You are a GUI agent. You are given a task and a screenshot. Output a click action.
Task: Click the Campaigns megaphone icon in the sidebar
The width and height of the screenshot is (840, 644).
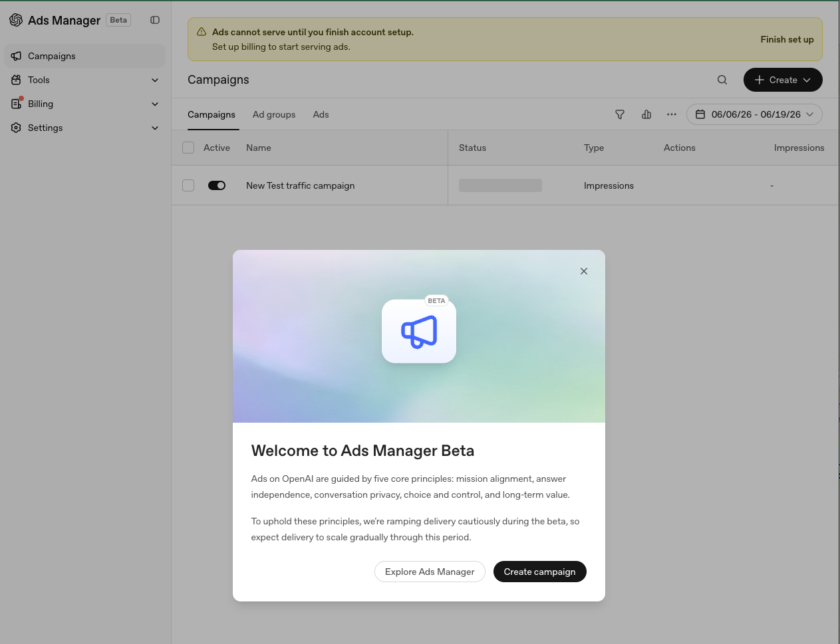pyautogui.click(x=16, y=56)
